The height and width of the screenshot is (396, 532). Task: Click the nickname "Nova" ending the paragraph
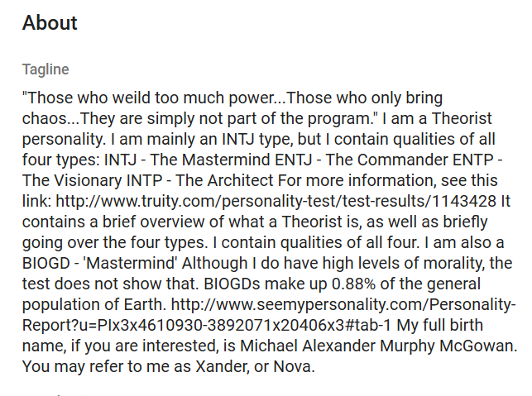(294, 366)
